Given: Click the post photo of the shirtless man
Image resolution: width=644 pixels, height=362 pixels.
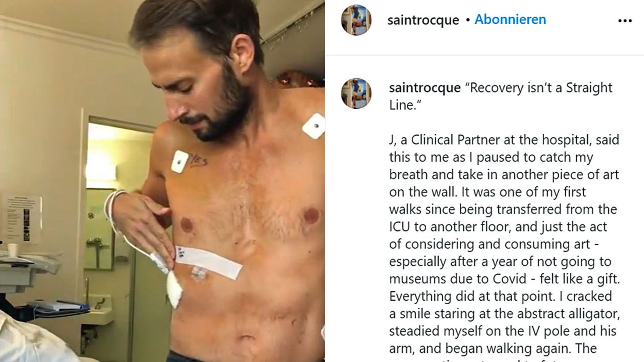Looking at the screenshot, I should (x=162, y=181).
